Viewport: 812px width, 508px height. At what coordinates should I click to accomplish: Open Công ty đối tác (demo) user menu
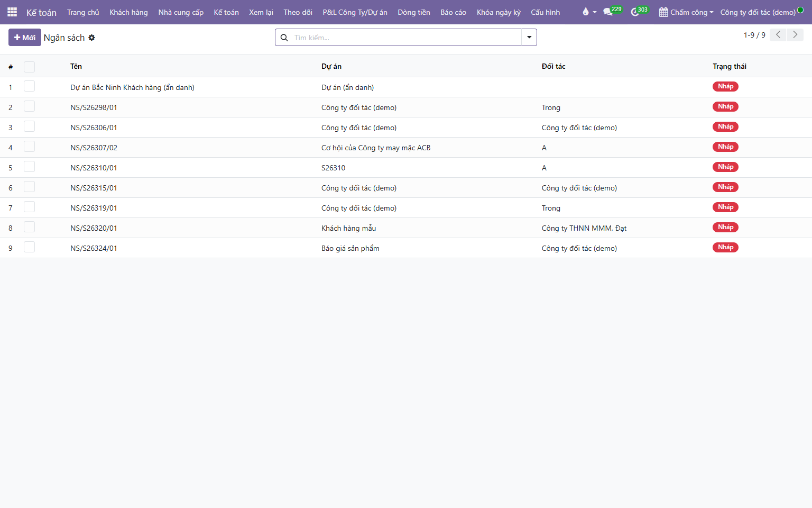pyautogui.click(x=758, y=12)
